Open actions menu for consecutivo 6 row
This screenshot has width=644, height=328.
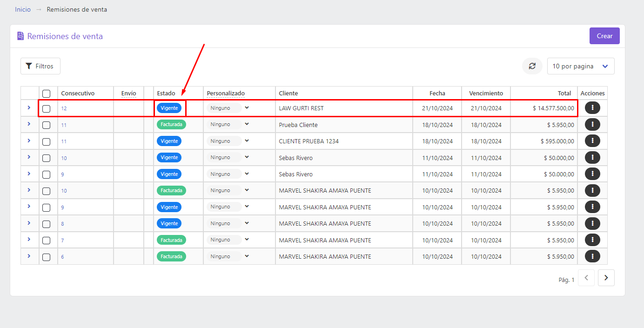(592, 256)
